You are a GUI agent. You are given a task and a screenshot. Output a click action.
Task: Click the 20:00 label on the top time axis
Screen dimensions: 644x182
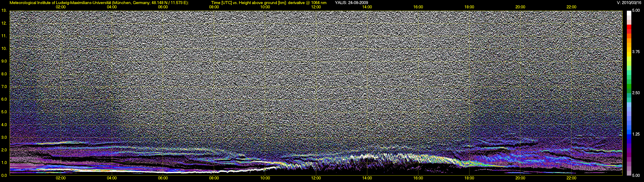pyautogui.click(x=520, y=7)
